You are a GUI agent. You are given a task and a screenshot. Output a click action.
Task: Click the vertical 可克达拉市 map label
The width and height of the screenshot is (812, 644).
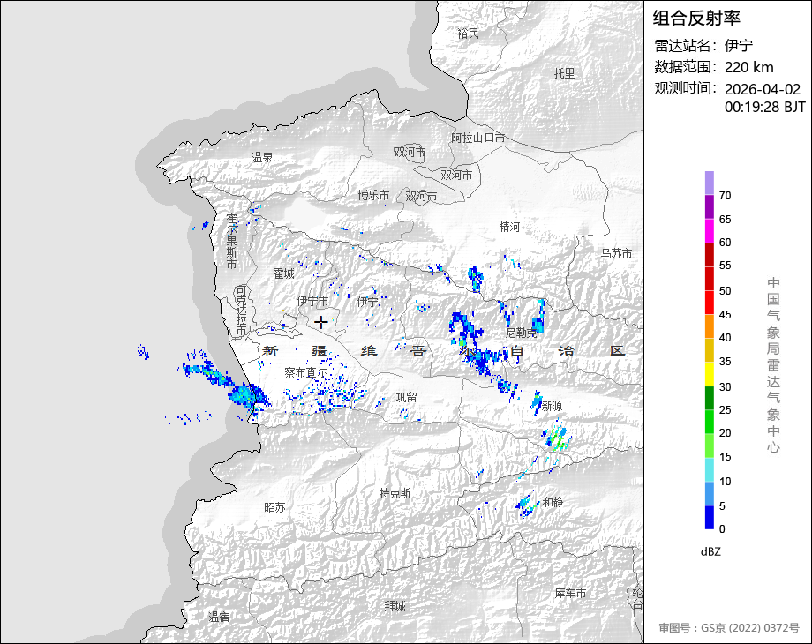241,311
